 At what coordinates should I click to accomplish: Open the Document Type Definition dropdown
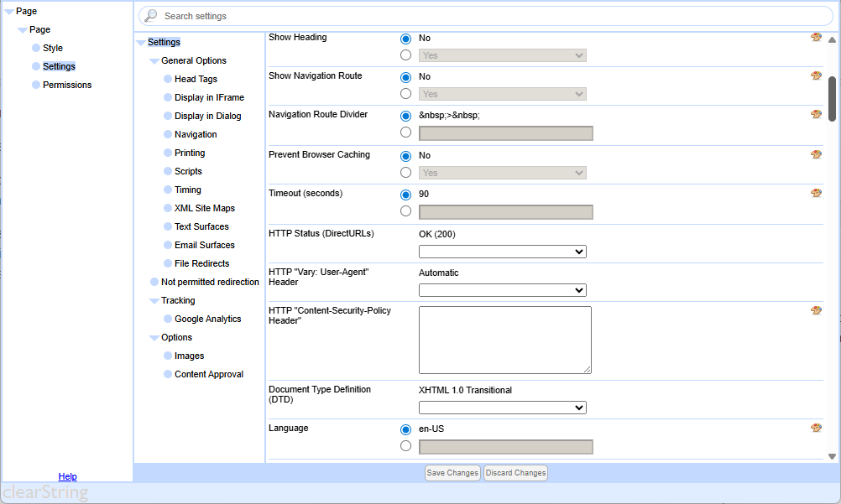point(502,408)
